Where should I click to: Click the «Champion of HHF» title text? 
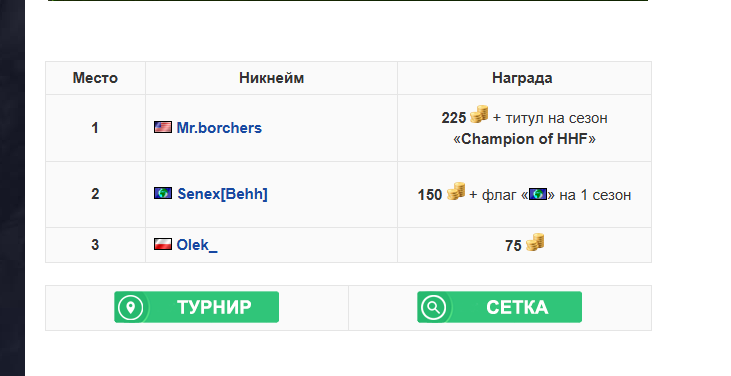(x=524, y=139)
